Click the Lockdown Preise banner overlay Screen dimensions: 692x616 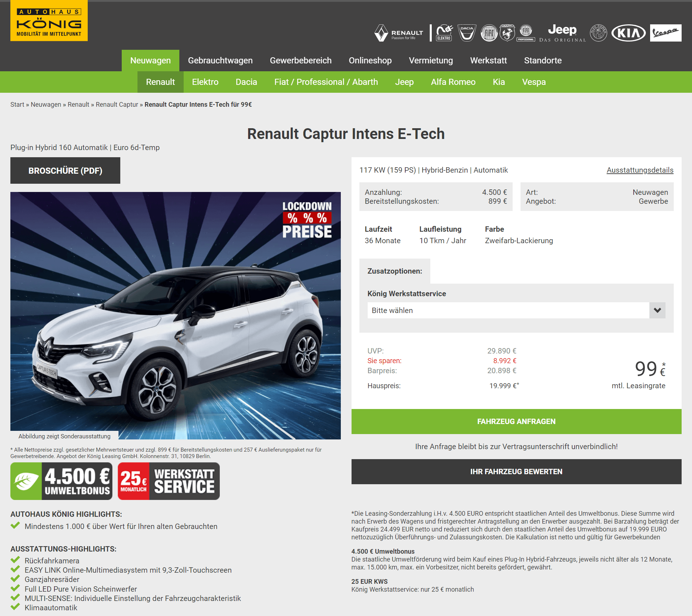point(307,220)
